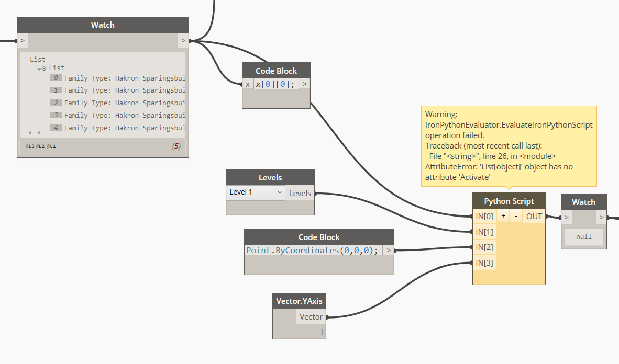Click the large Watch node input port
Screen dimensions: 619x364
[x=23, y=40]
